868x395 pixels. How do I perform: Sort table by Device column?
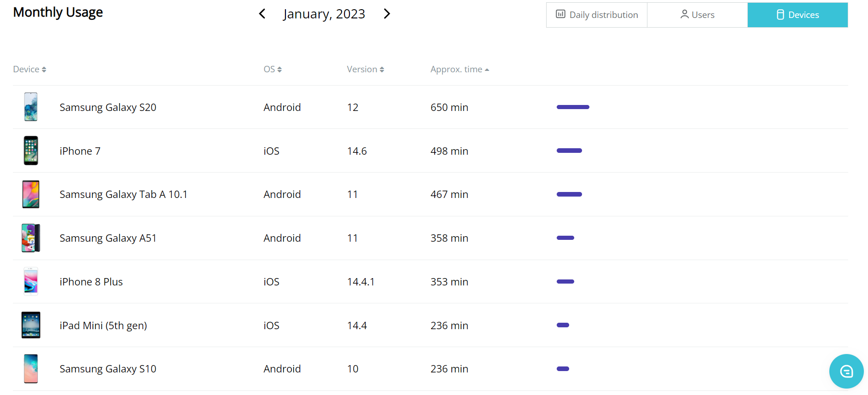pos(29,69)
